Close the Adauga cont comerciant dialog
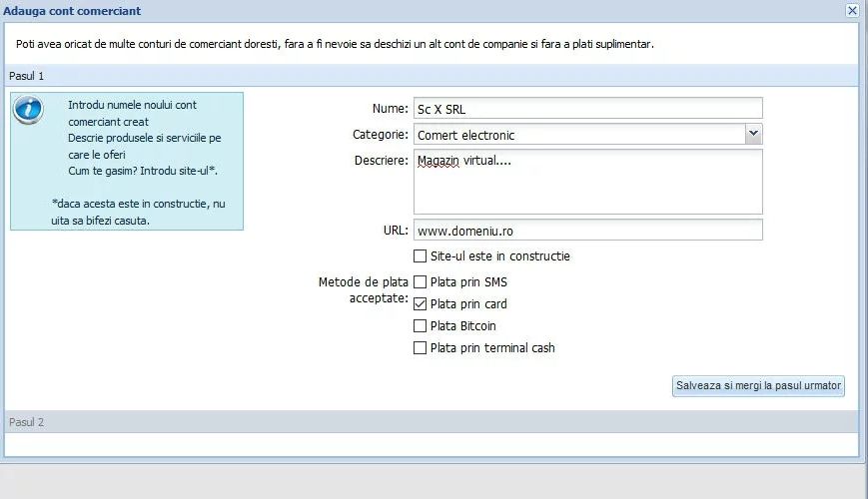The width and height of the screenshot is (868, 499). [x=852, y=11]
